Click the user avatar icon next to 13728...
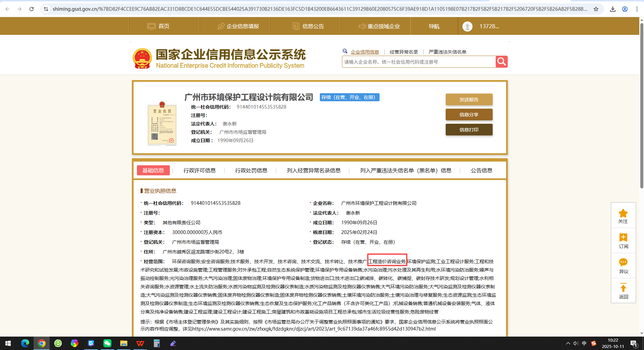 (x=467, y=26)
